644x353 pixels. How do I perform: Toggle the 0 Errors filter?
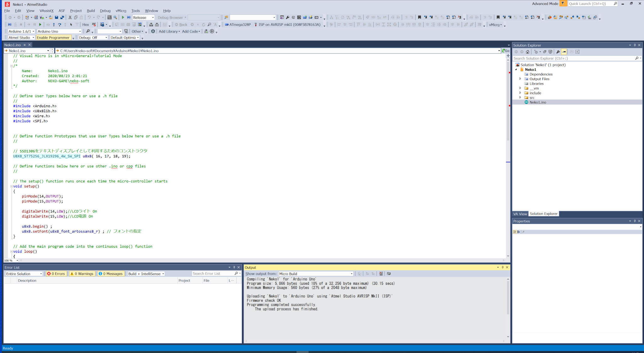pos(56,274)
